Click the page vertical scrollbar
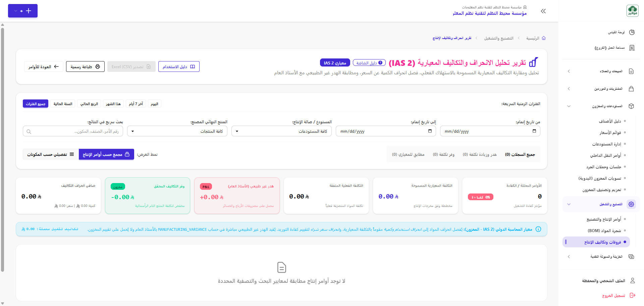 2,149
